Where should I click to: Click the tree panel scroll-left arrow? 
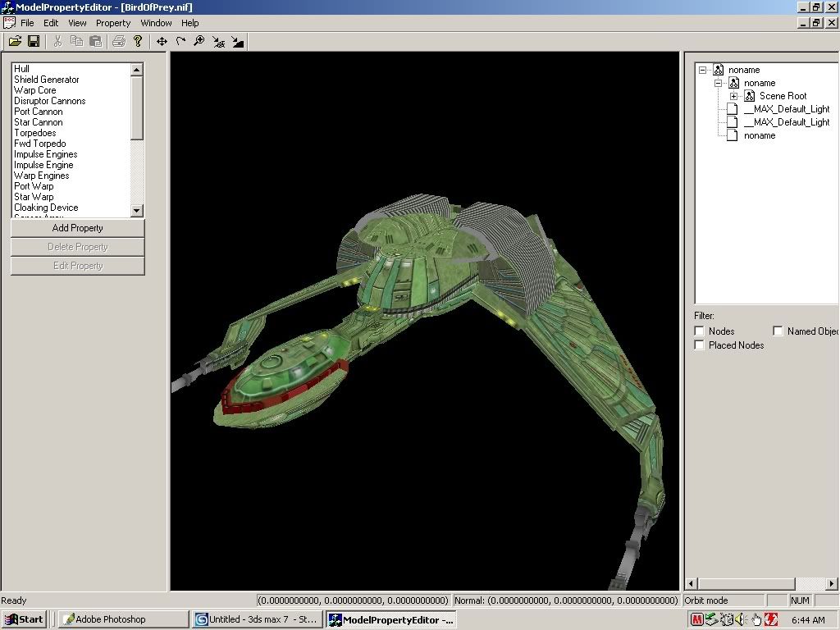(x=691, y=583)
